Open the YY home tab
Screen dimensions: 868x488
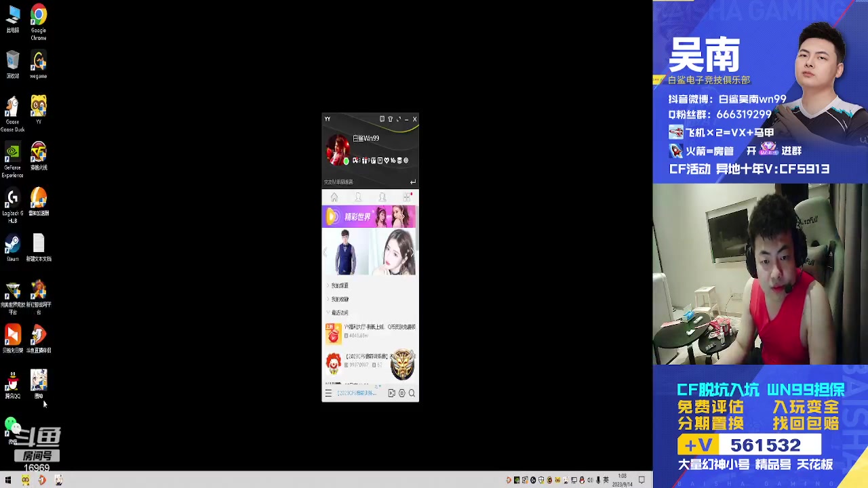334,197
